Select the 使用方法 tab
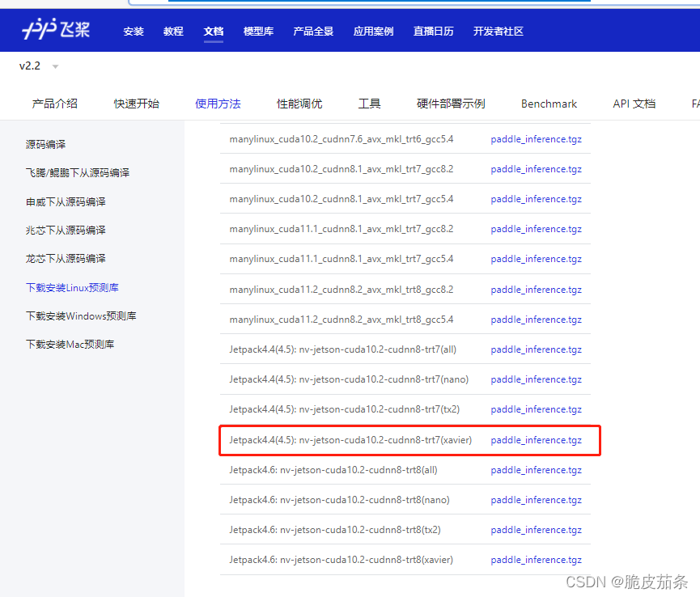Viewport: 700px width, 597px height. click(218, 104)
